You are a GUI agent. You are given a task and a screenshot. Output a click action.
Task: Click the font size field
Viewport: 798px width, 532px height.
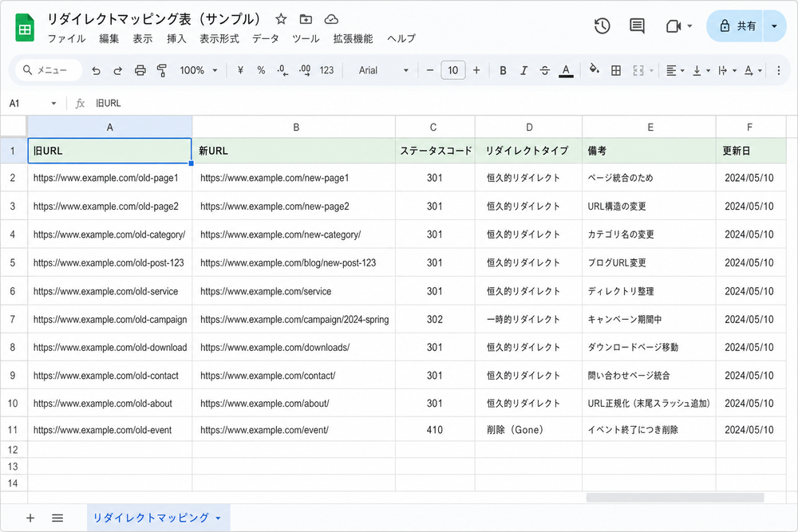(x=453, y=71)
